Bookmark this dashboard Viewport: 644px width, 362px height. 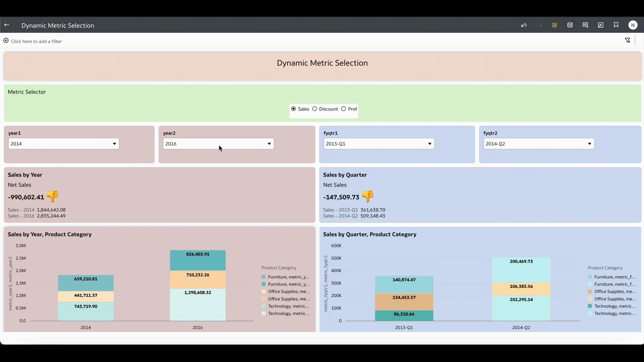coord(616,25)
